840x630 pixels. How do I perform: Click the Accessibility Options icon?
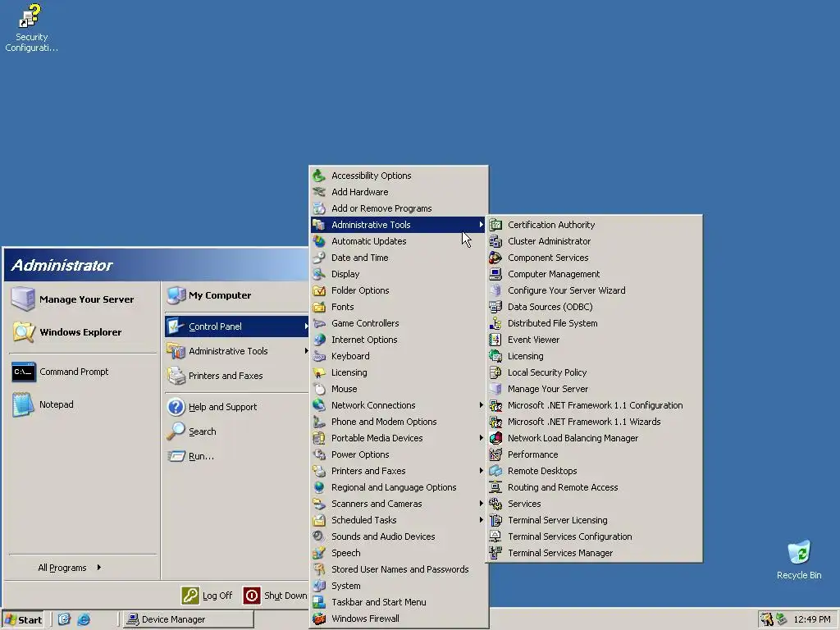point(319,176)
